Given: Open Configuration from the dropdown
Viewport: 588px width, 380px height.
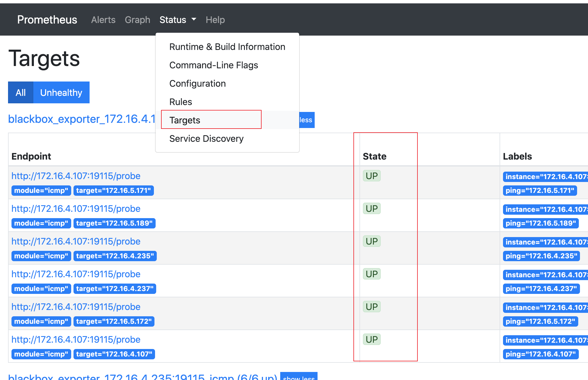Looking at the screenshot, I should (198, 84).
